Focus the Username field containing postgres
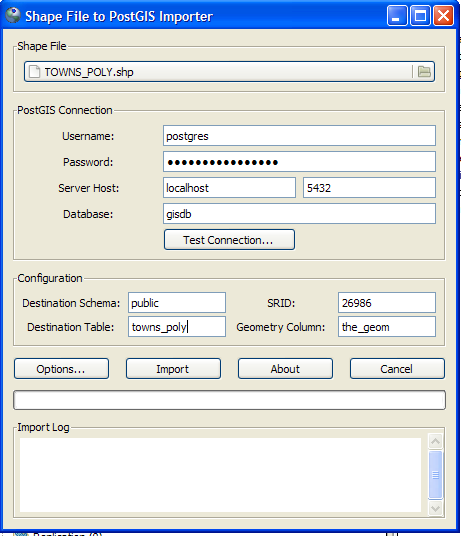 (299, 136)
